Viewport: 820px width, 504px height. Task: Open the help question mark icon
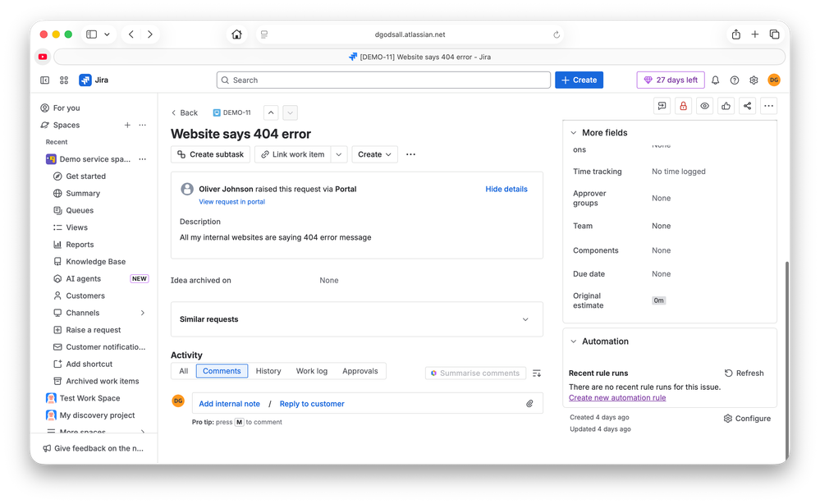click(735, 80)
